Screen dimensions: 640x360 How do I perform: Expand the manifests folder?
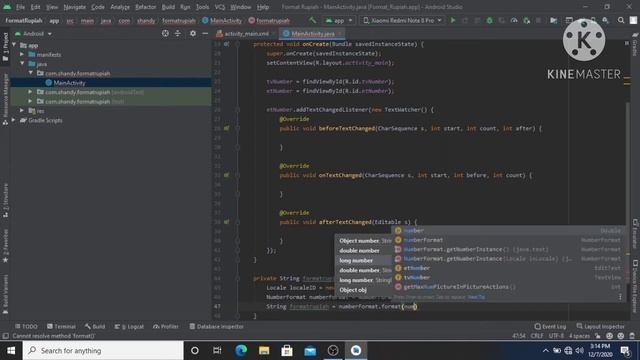[22, 54]
